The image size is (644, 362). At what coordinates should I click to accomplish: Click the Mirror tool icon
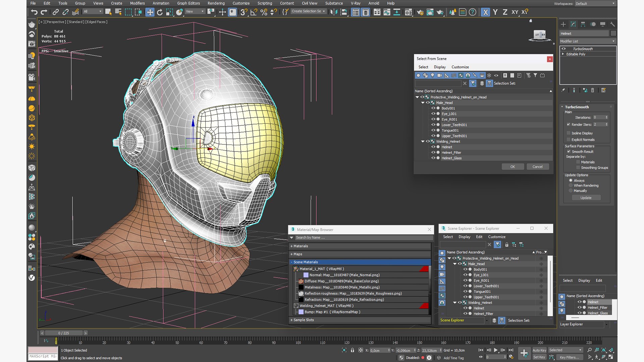tap(333, 12)
